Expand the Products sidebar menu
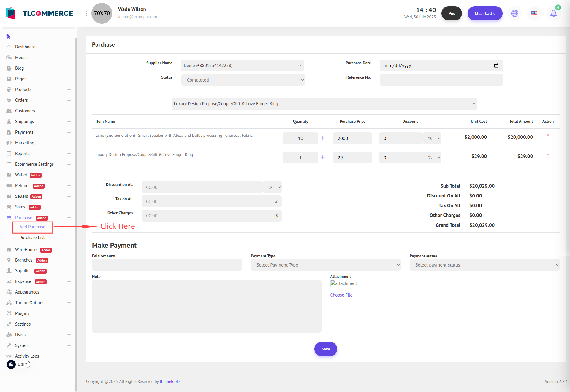Image resolution: width=570 pixels, height=392 pixels. point(69,90)
